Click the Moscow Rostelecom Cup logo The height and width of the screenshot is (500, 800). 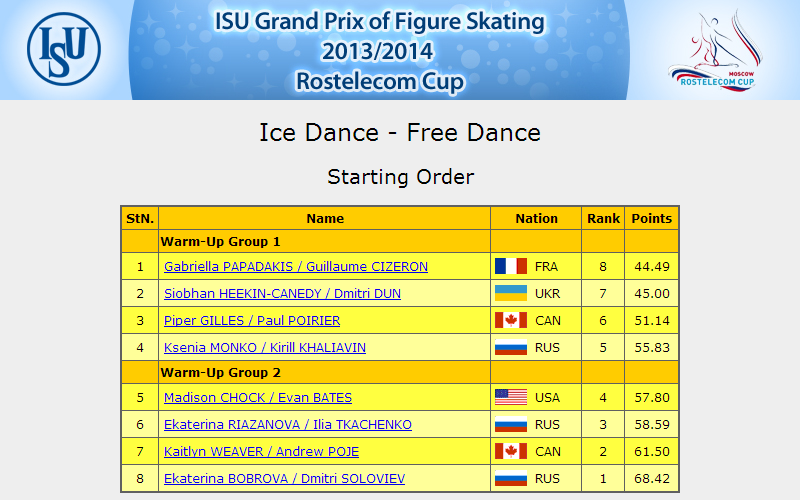tap(716, 51)
